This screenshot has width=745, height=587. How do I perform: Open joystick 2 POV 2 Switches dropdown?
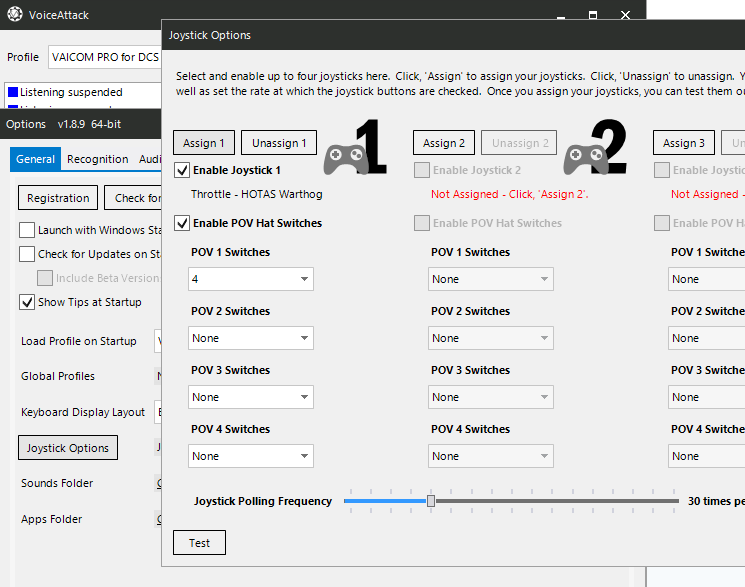coord(491,338)
